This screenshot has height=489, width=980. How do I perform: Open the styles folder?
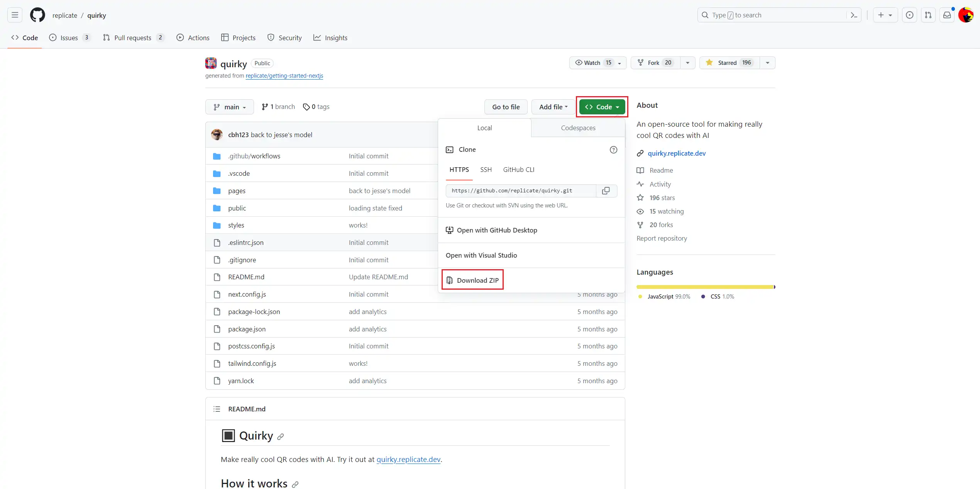pyautogui.click(x=236, y=225)
